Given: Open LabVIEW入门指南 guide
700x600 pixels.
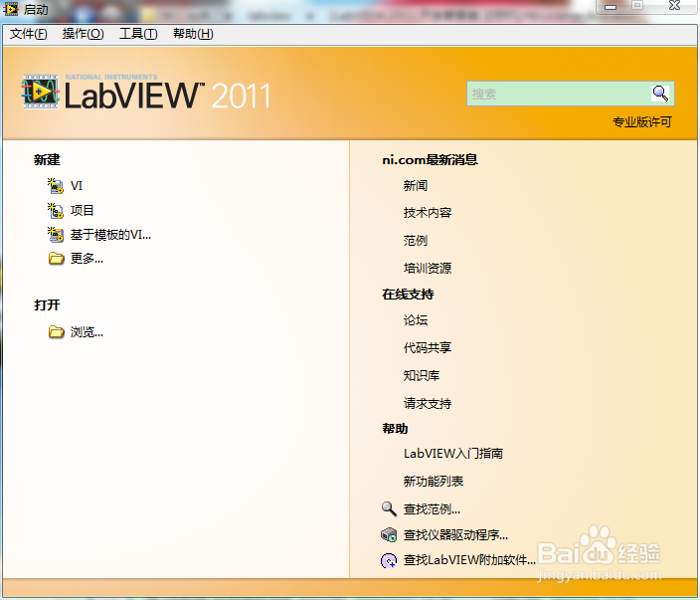Looking at the screenshot, I should [453, 454].
